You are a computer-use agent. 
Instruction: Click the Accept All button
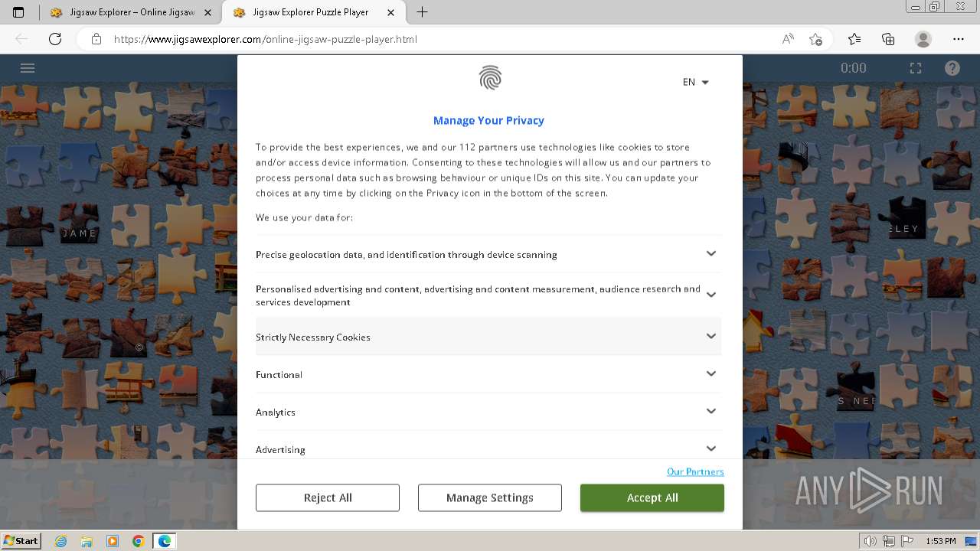[652, 497]
